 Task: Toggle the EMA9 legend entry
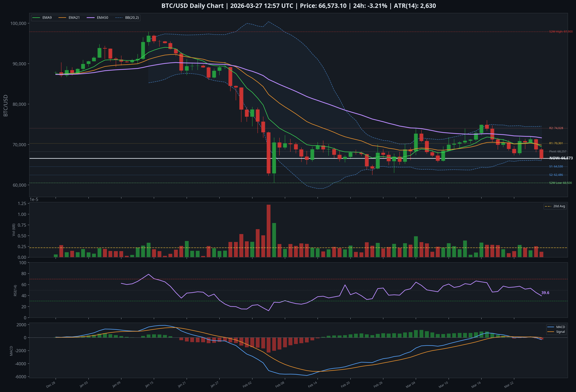tap(47, 18)
